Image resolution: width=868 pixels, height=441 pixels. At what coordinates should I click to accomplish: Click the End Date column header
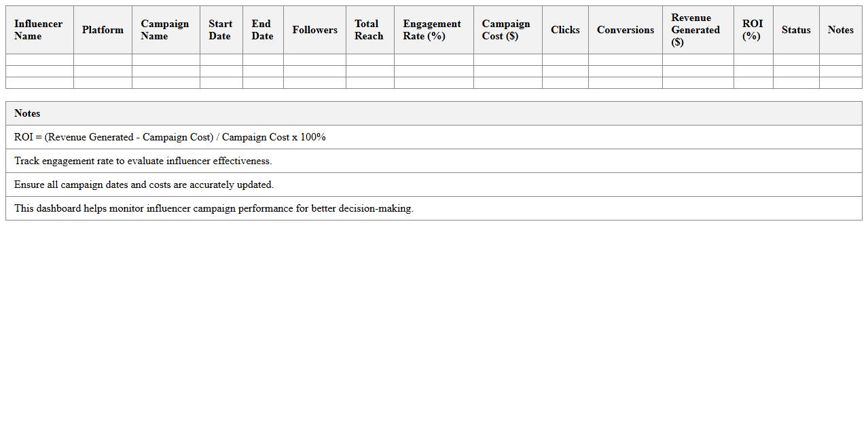point(262,30)
